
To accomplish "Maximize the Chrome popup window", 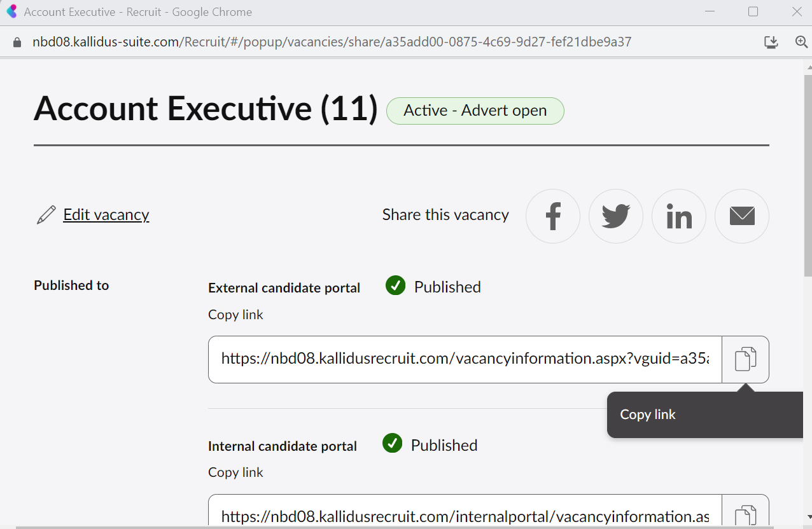I will pyautogui.click(x=753, y=11).
